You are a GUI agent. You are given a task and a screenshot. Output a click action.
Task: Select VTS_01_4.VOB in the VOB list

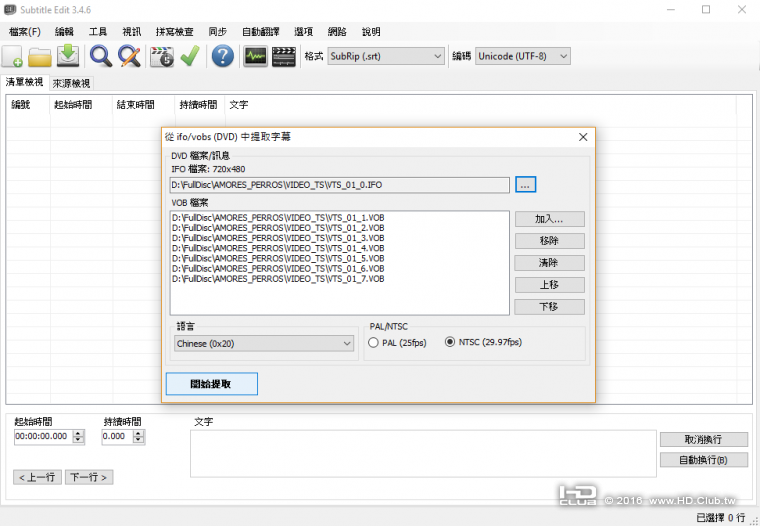tap(278, 248)
